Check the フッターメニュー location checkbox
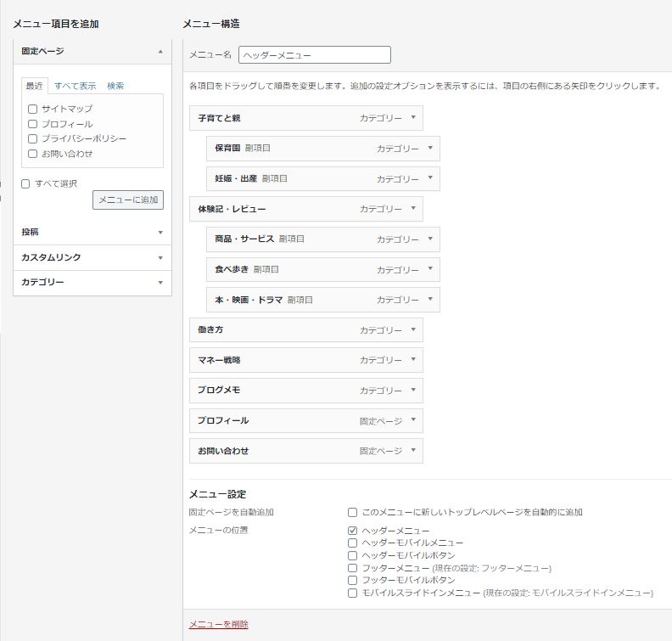 pyautogui.click(x=352, y=568)
